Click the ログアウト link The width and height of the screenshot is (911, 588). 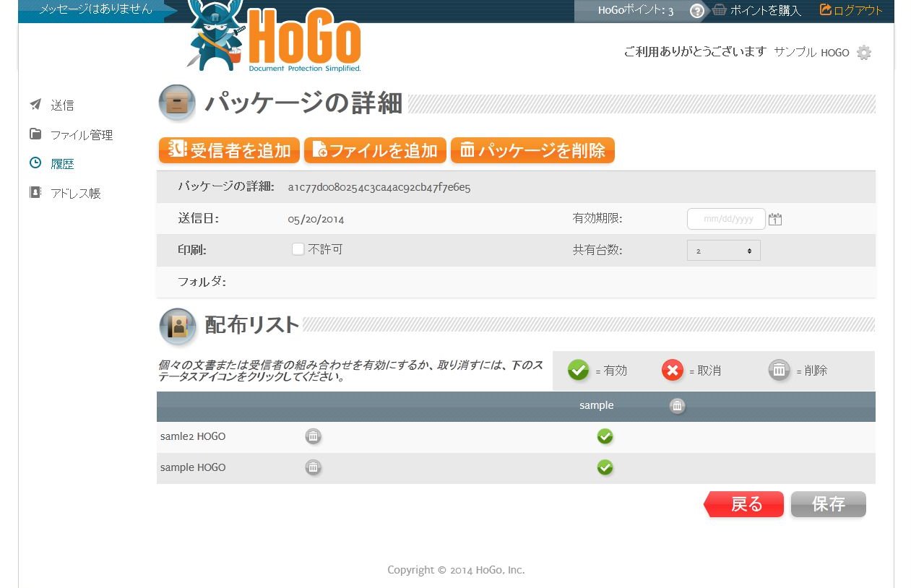point(851,10)
